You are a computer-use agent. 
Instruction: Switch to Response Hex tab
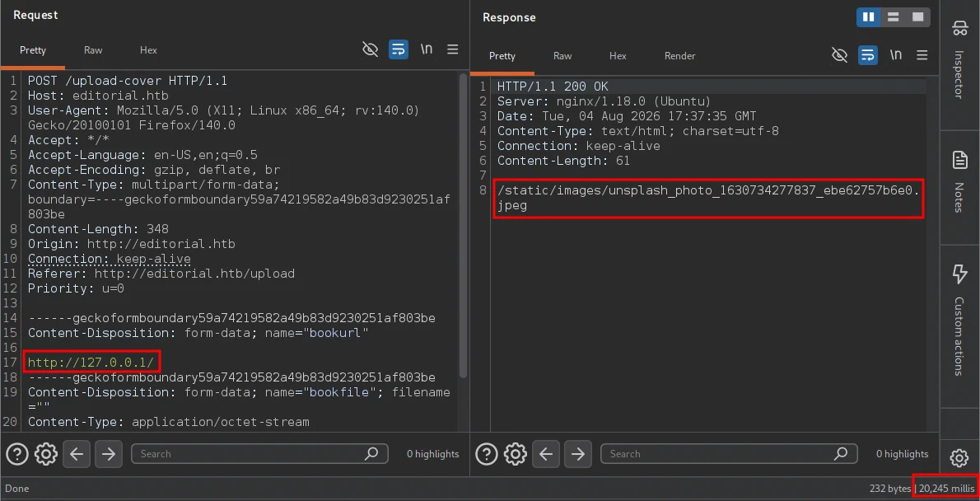pos(618,56)
